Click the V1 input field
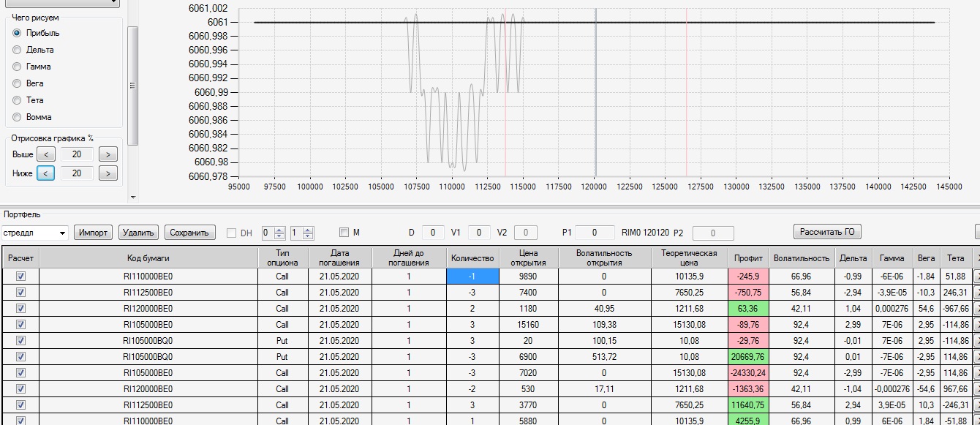 click(479, 233)
